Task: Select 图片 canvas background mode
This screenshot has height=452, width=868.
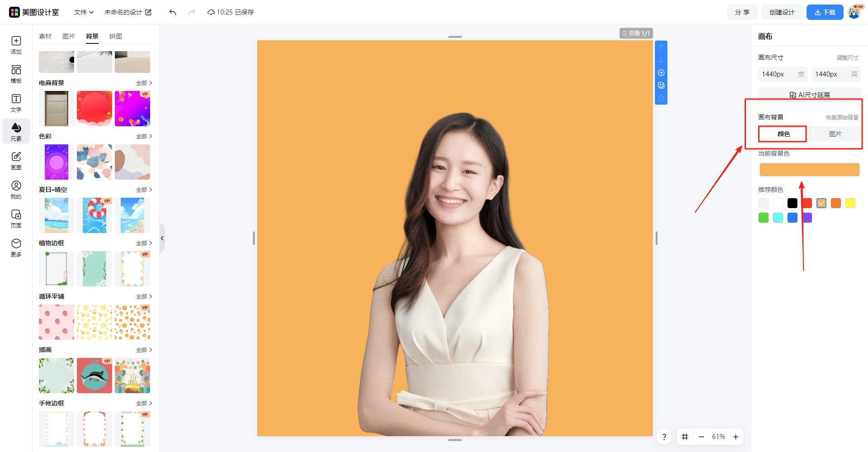Action: click(835, 134)
